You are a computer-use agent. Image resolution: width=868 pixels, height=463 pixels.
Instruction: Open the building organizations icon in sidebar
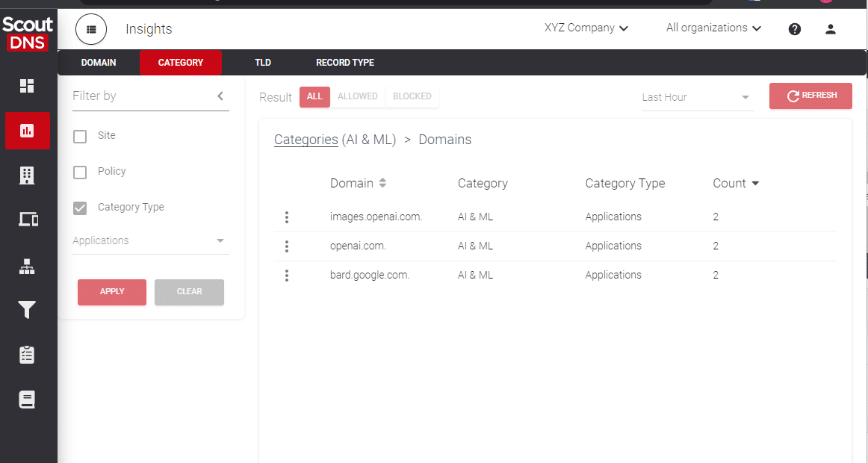(27, 175)
